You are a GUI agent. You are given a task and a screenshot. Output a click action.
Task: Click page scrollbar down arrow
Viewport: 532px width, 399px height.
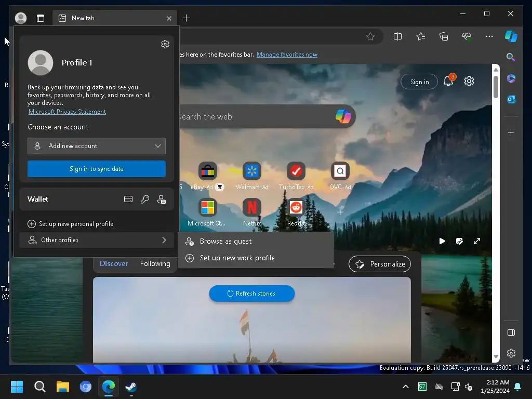click(496, 356)
